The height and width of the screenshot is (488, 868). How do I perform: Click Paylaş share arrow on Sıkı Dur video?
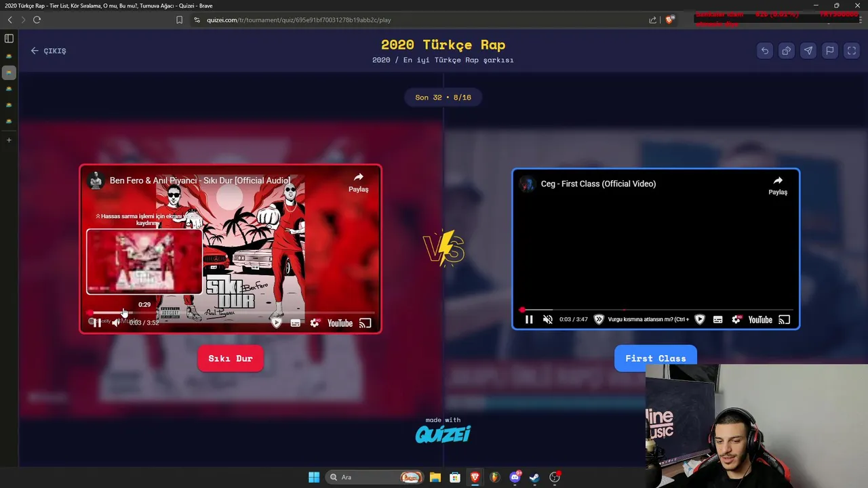(358, 182)
